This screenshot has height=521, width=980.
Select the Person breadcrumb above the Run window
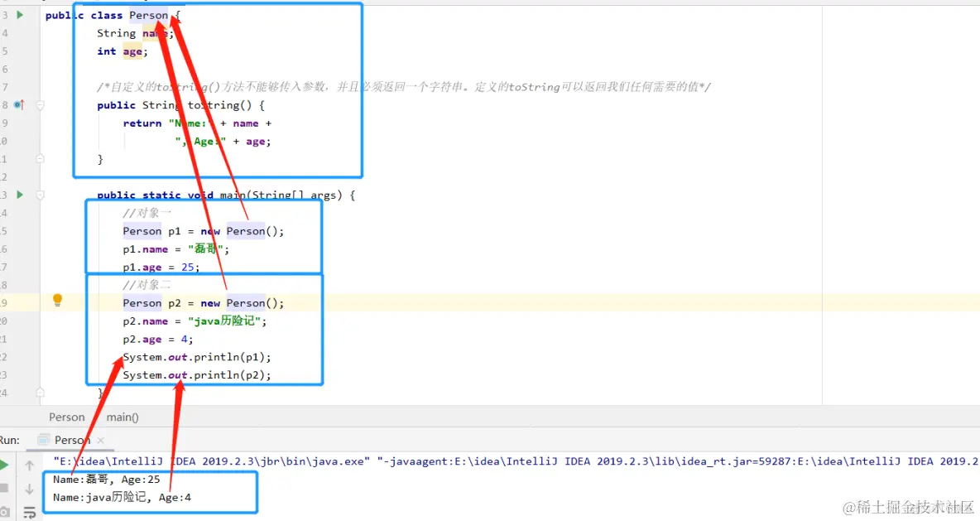point(66,417)
